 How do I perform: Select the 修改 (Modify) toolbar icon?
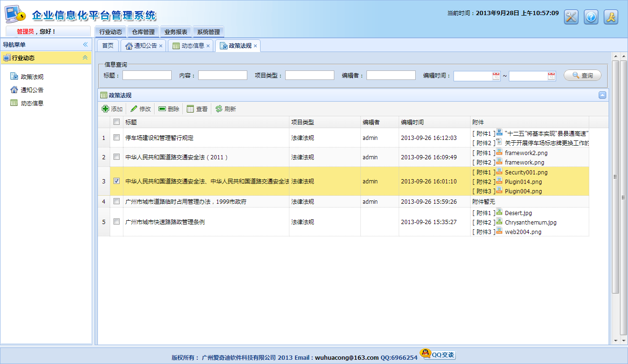point(140,108)
